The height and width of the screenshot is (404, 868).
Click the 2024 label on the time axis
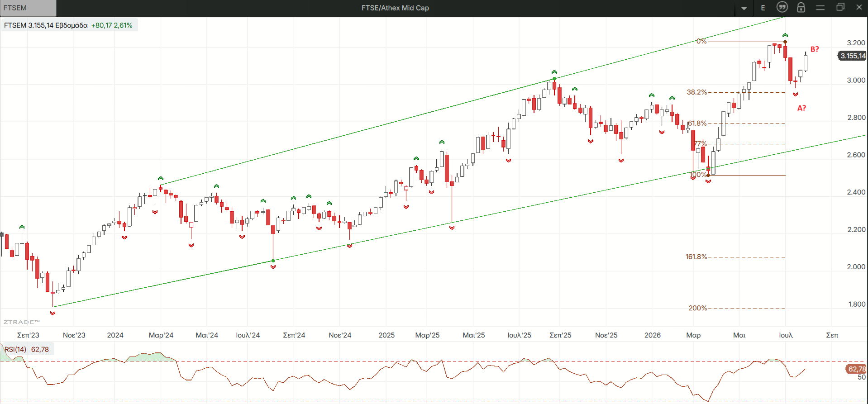click(x=115, y=335)
